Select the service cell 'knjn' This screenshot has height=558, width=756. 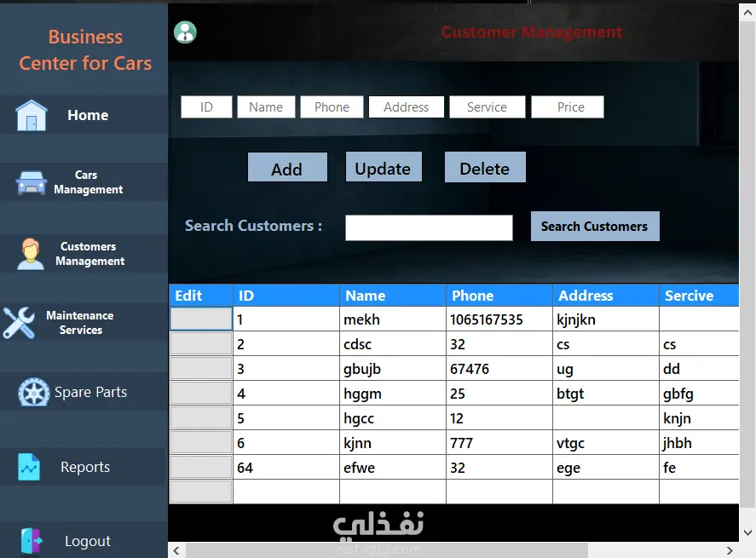point(699,417)
